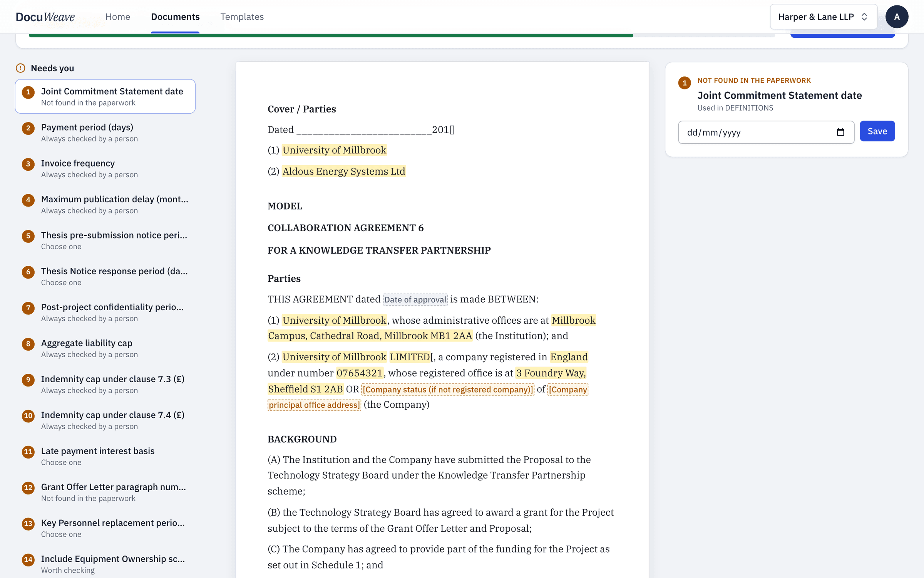Select Thesis Notice response period item
This screenshot has height=578, width=924.
pos(105,276)
